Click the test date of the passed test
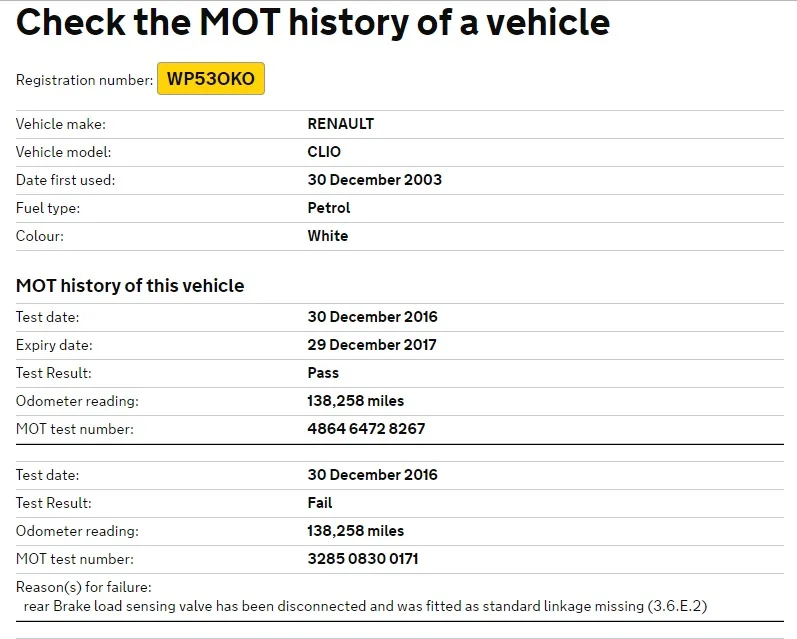Screen dimensions: 797x639 click(373, 317)
